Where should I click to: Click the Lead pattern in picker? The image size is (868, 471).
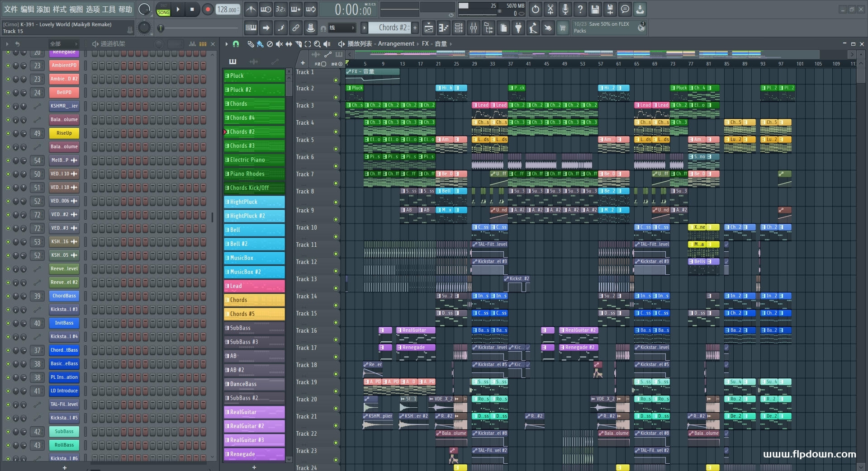pyautogui.click(x=254, y=286)
